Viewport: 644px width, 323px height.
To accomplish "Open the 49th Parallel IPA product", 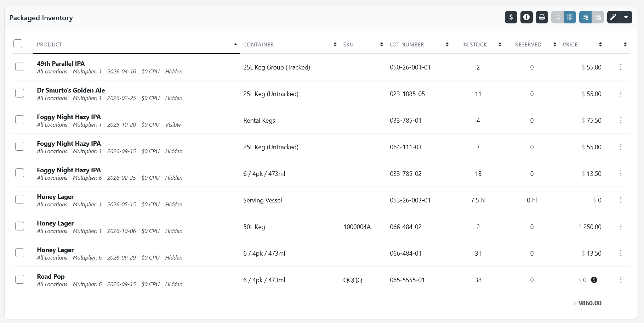I will click(x=61, y=64).
